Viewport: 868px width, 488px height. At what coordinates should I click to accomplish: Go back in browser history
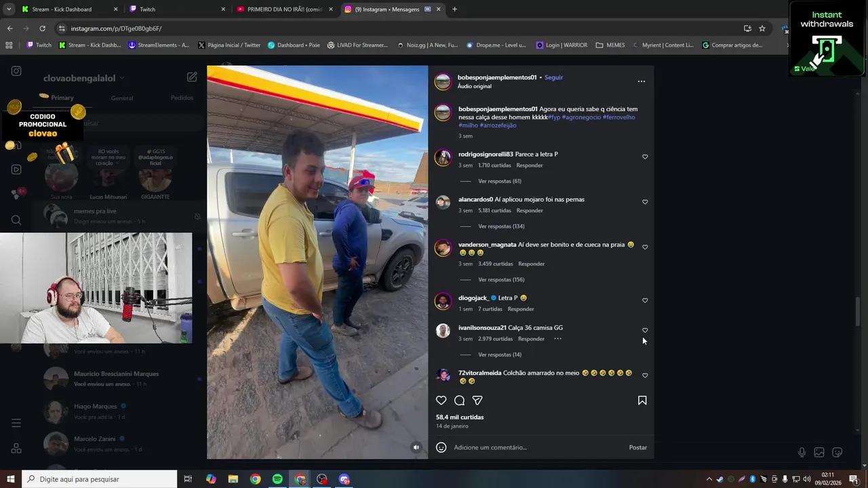9,28
